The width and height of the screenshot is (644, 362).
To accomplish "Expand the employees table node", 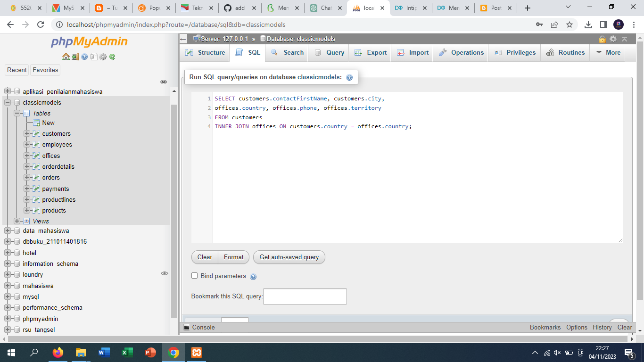I will [x=27, y=145].
